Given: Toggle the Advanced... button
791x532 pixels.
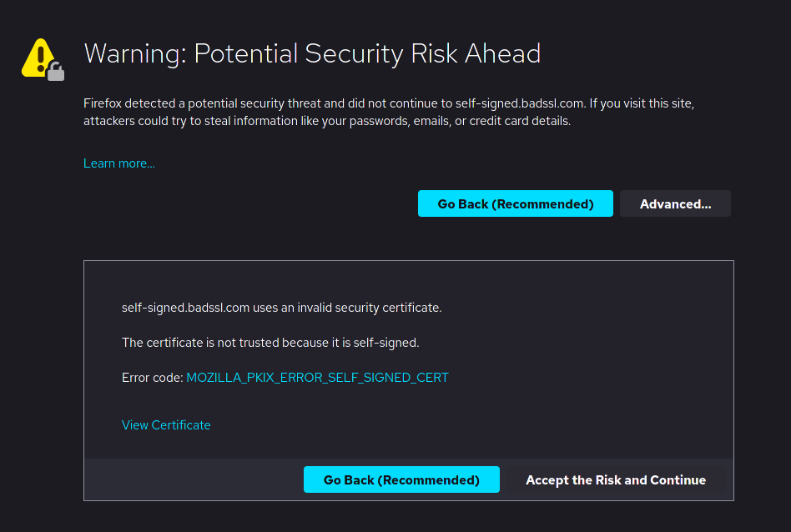Looking at the screenshot, I should coord(675,203).
